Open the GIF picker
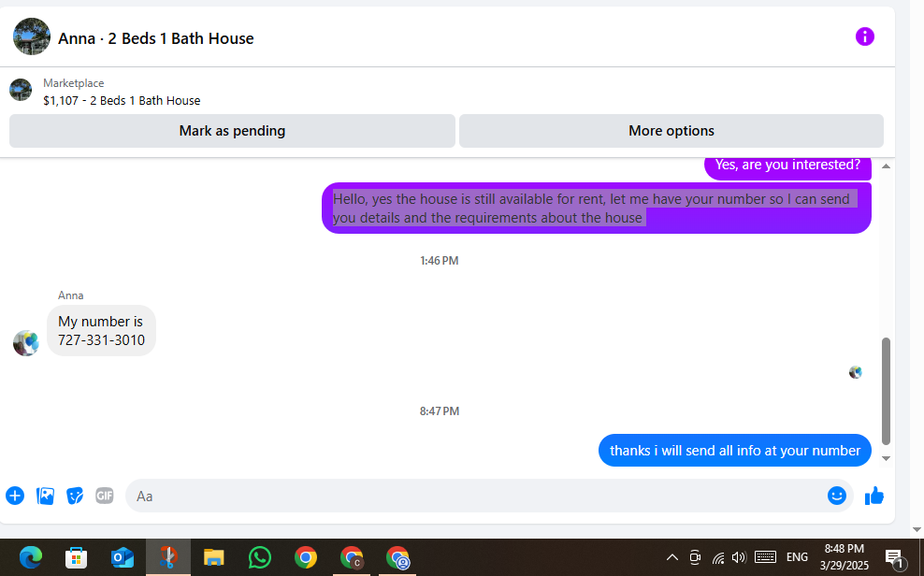924x576 pixels. click(x=105, y=496)
